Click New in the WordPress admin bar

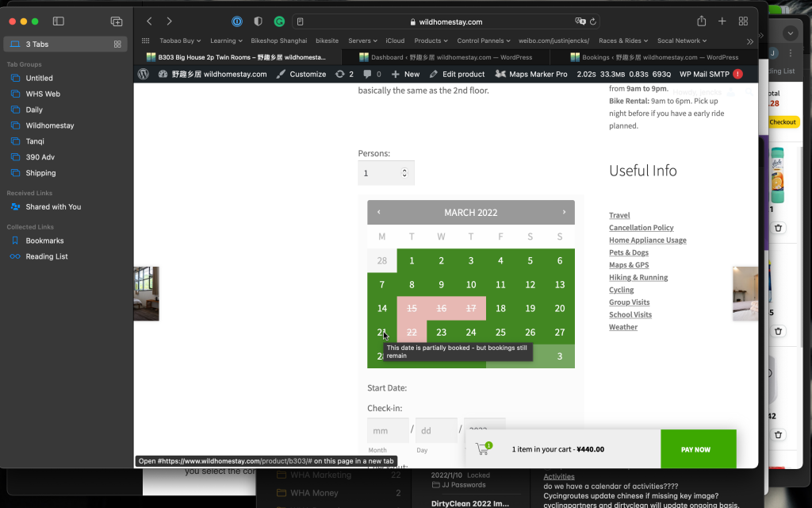pos(405,74)
